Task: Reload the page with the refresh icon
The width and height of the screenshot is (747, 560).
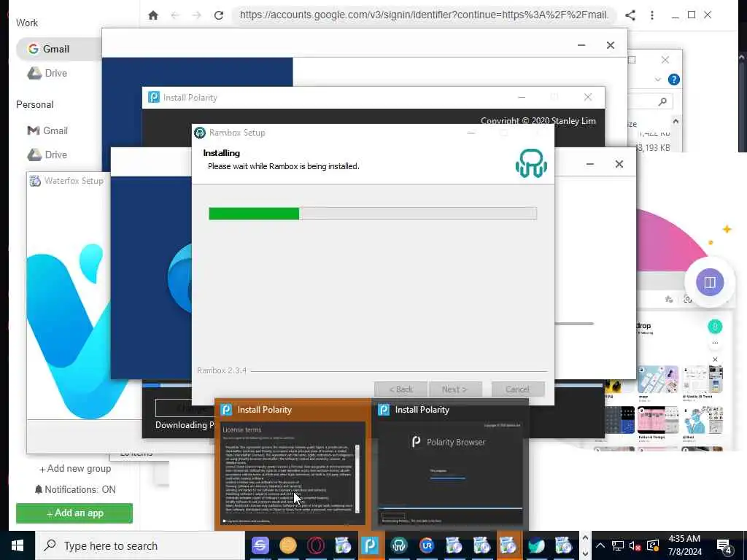Action: pyautogui.click(x=219, y=15)
